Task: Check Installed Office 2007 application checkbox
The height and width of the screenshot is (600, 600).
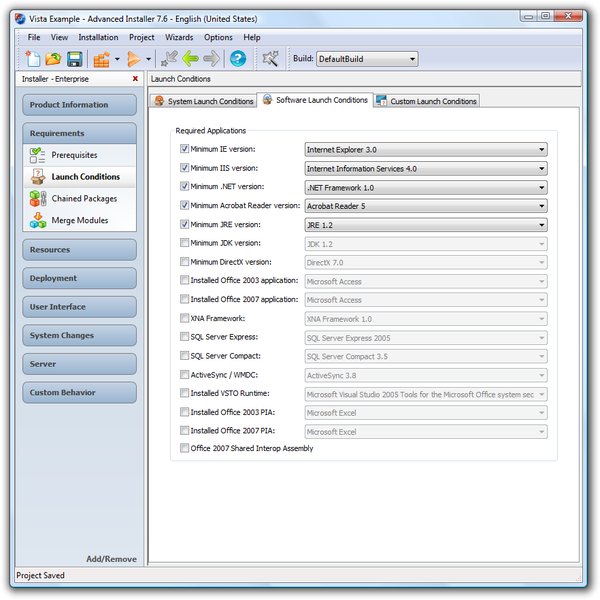Action: point(184,299)
